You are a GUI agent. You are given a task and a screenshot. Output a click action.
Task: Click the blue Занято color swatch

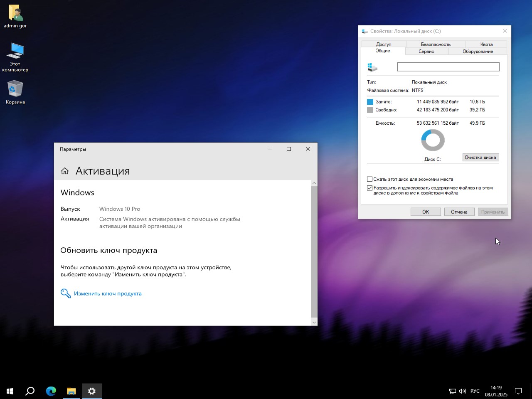click(370, 101)
